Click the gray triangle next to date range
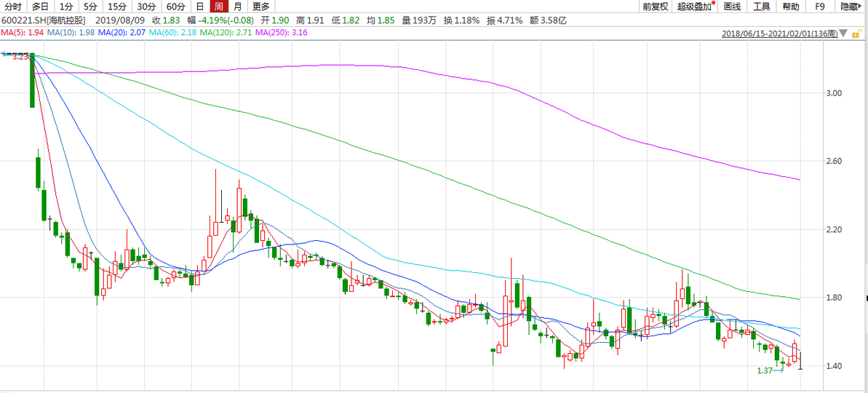Screen dimensions: 868x393 (x=843, y=33)
